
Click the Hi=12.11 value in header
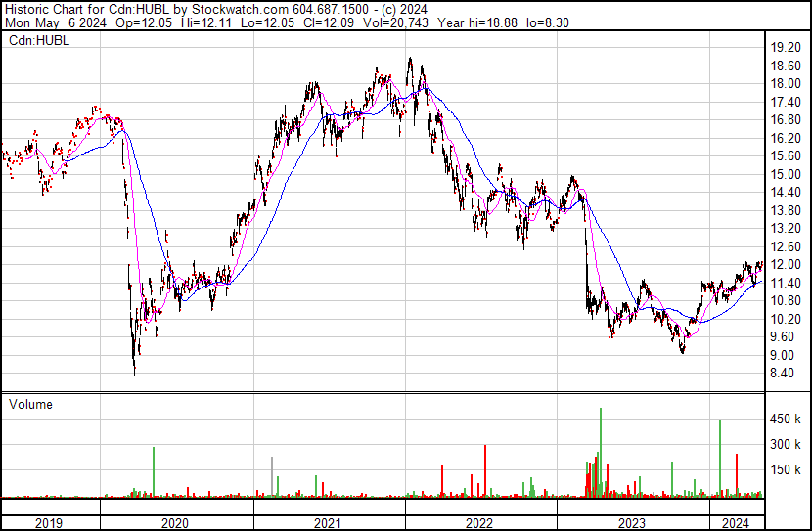click(x=204, y=22)
